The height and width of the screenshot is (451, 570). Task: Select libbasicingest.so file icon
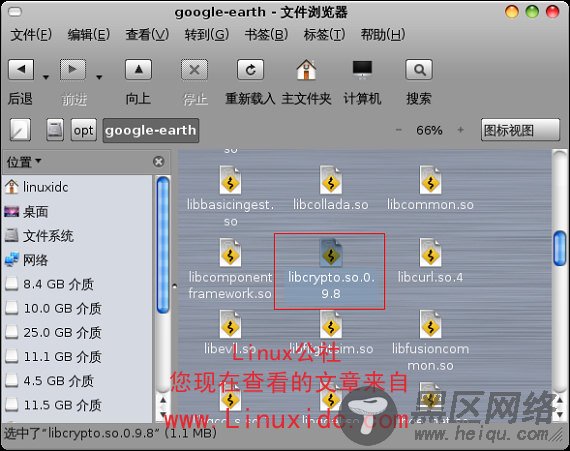coord(230,180)
